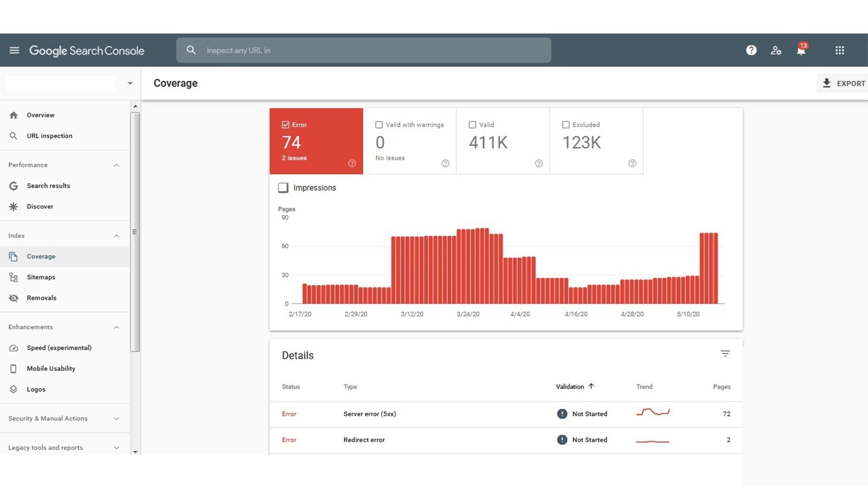This screenshot has width=868, height=488.
Task: Click the sidebar vertical scrollbar
Action: [135, 231]
